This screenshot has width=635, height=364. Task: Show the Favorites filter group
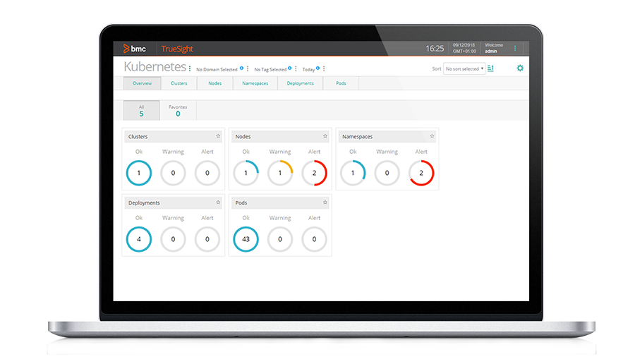pos(178,110)
